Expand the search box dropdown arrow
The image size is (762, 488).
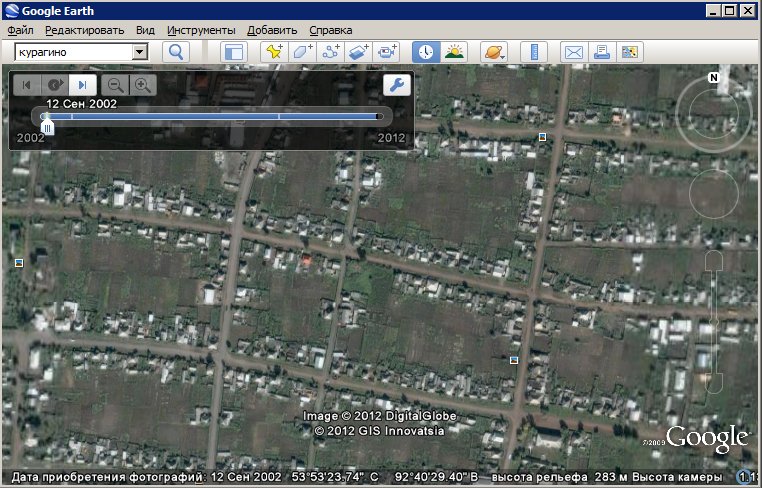tap(140, 52)
